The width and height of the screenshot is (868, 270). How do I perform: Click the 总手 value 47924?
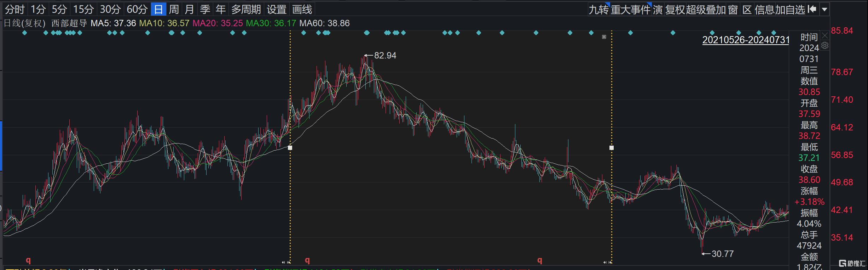[809, 246]
